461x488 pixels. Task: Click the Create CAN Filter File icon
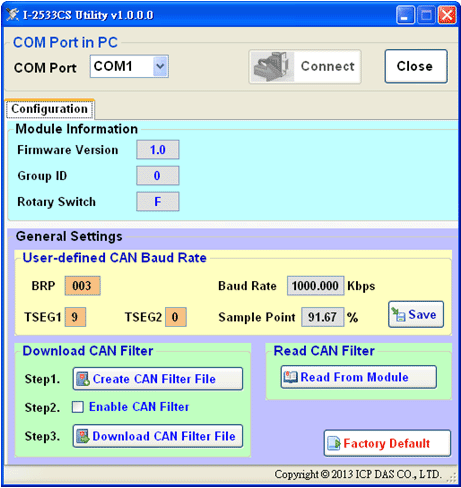pos(83,379)
